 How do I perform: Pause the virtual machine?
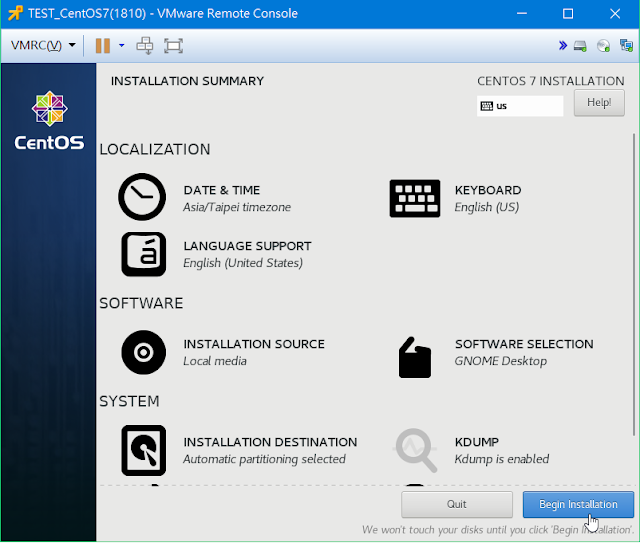(x=103, y=46)
